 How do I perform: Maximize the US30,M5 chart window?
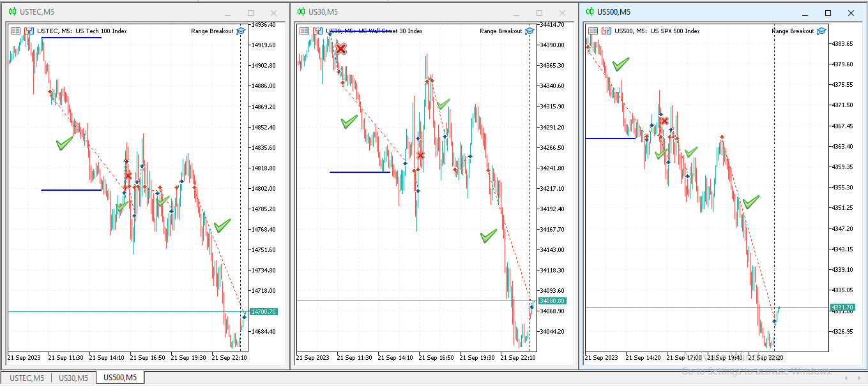click(x=539, y=13)
